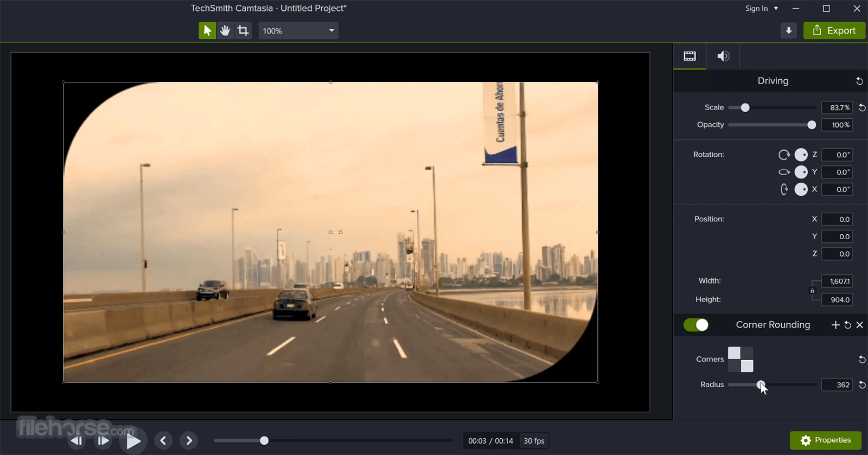Image resolution: width=868 pixels, height=455 pixels.
Task: Add Corner Rounding animation with plus icon
Action: (835, 325)
